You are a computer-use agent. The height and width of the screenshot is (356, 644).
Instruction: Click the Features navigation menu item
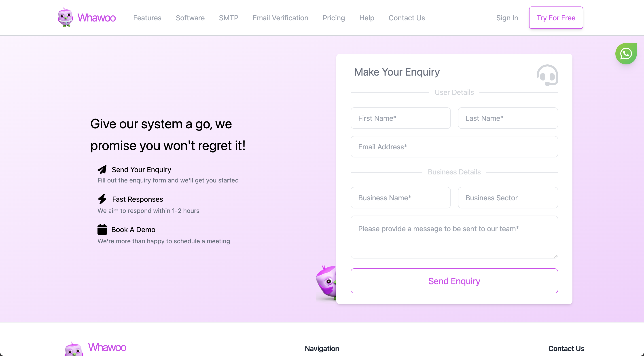147,18
